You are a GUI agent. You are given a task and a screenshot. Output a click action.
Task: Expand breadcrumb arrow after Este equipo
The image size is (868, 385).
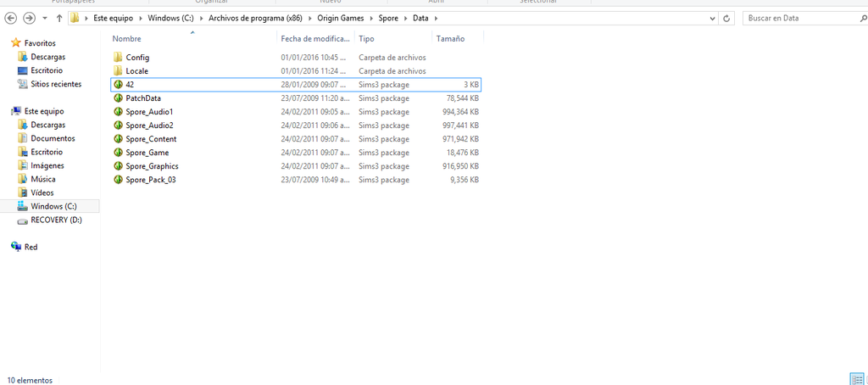(142, 19)
